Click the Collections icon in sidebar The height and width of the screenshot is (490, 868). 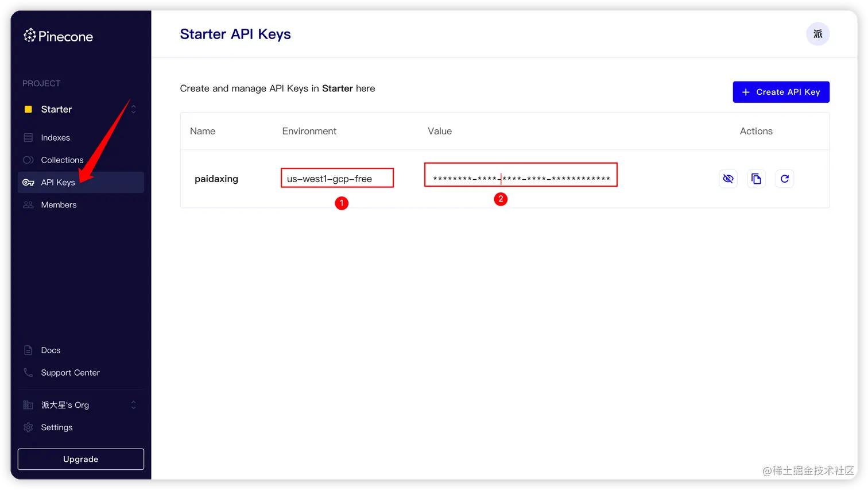[x=28, y=160]
